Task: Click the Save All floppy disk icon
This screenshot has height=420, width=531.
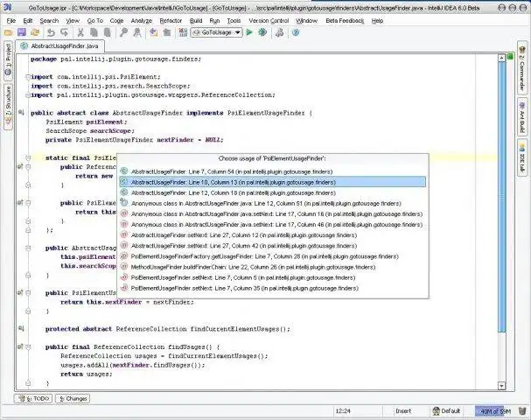Action: pos(22,32)
